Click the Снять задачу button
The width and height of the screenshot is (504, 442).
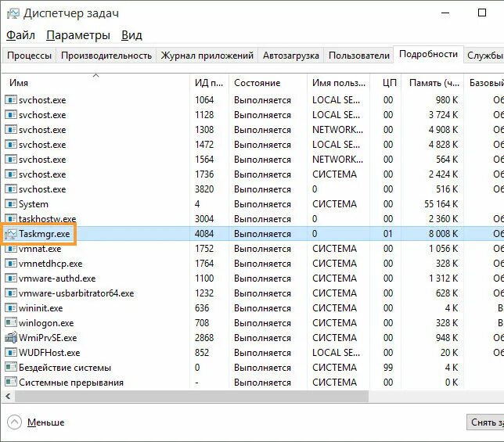485,422
